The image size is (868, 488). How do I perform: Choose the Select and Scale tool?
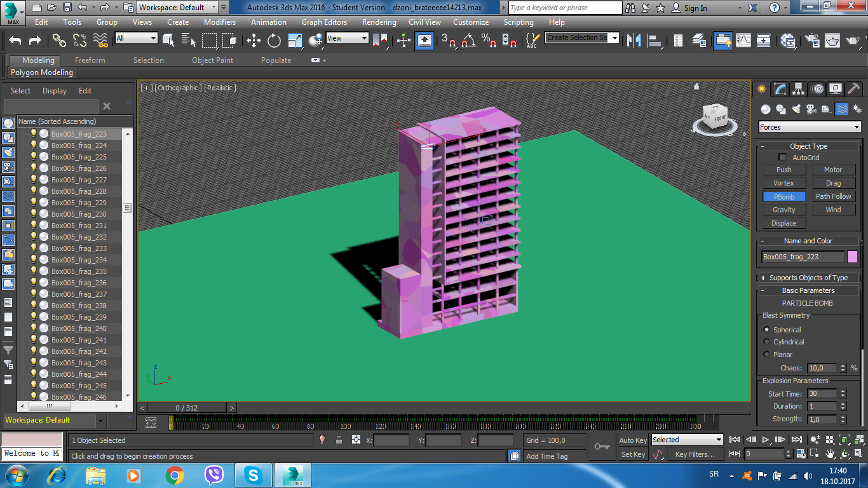point(295,41)
